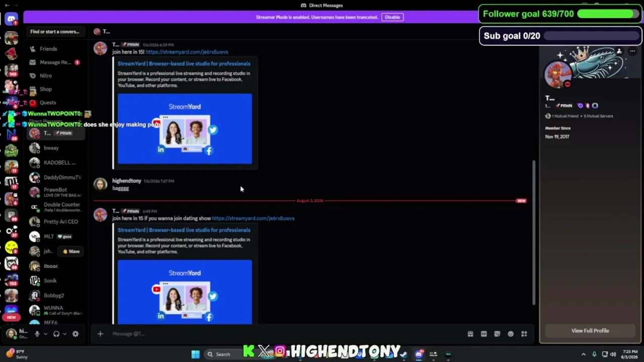This screenshot has width=644, height=362.
Task: Open the DaddyDimmuTV conversation
Action: [55, 177]
